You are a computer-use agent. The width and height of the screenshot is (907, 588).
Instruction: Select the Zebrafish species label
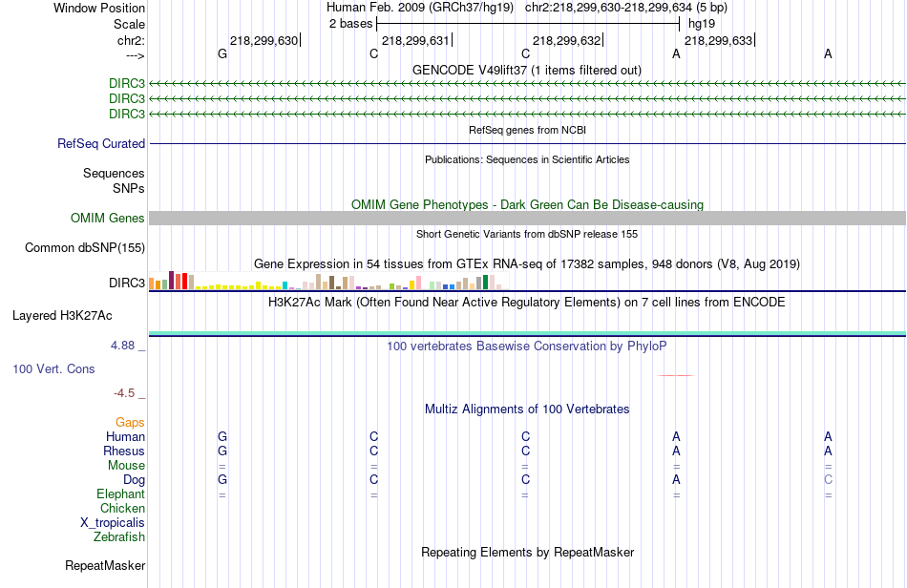119,537
